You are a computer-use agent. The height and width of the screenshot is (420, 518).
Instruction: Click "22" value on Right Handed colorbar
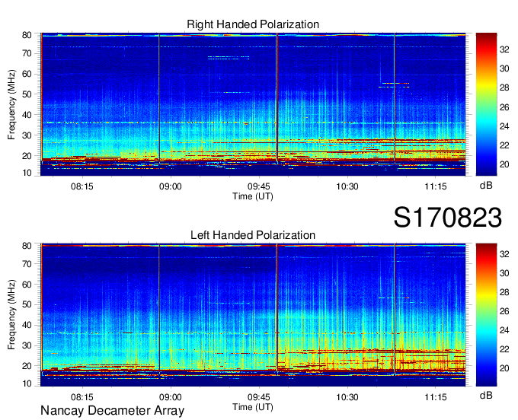[504, 145]
